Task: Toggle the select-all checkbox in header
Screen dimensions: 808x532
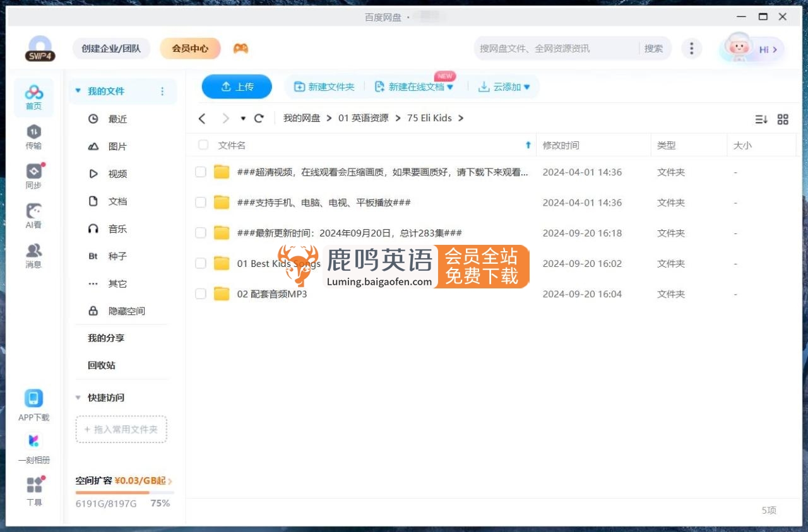Action: pos(203,145)
